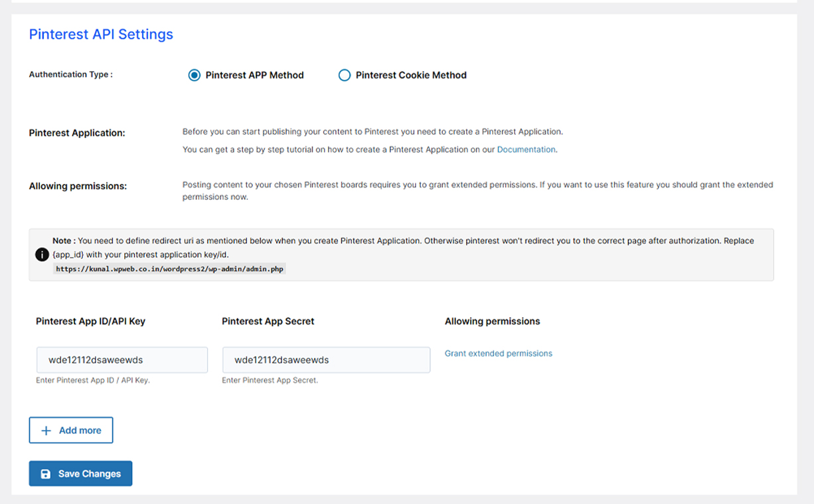The image size is (814, 504).
Task: Click the Enter Pinterest App Secret helper text
Action: coord(270,380)
